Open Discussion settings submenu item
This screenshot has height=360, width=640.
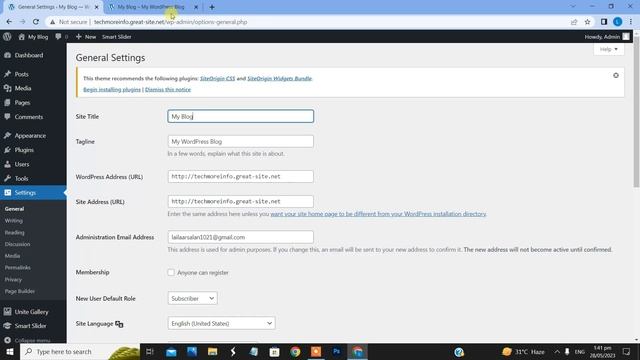pyautogui.click(x=17, y=244)
